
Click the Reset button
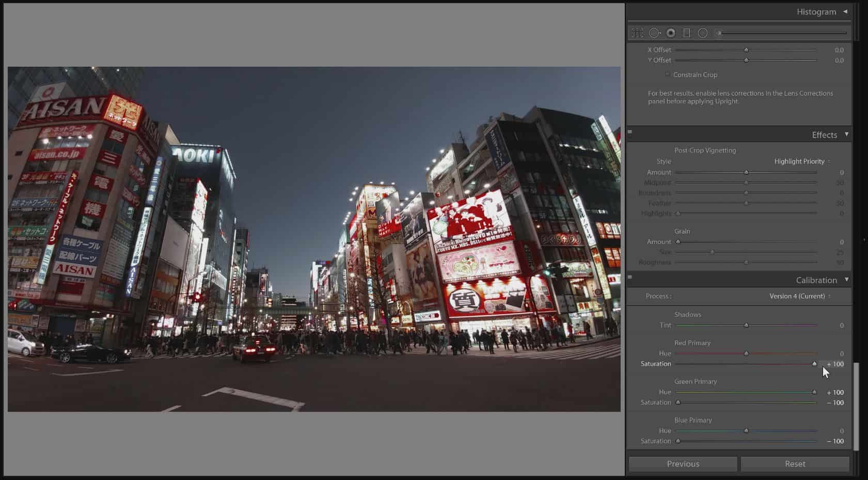point(795,464)
